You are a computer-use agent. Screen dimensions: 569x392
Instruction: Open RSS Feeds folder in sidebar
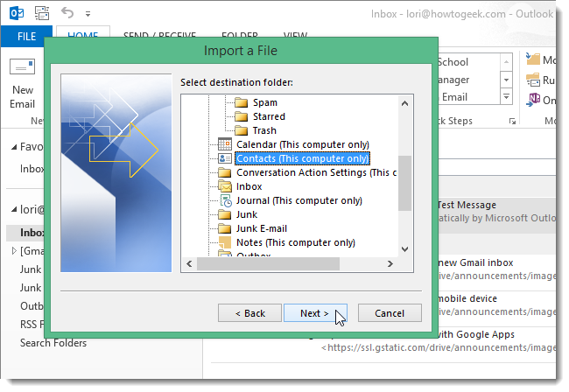pos(32,325)
